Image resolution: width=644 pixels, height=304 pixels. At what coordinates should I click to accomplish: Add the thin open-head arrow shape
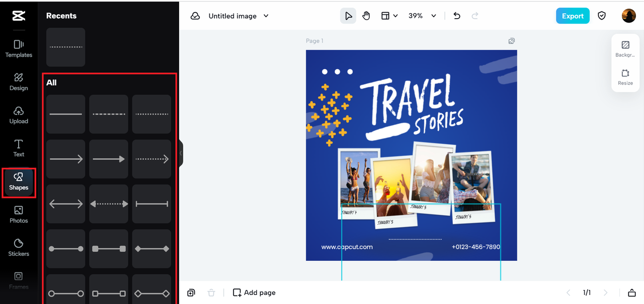pyautogui.click(x=65, y=159)
